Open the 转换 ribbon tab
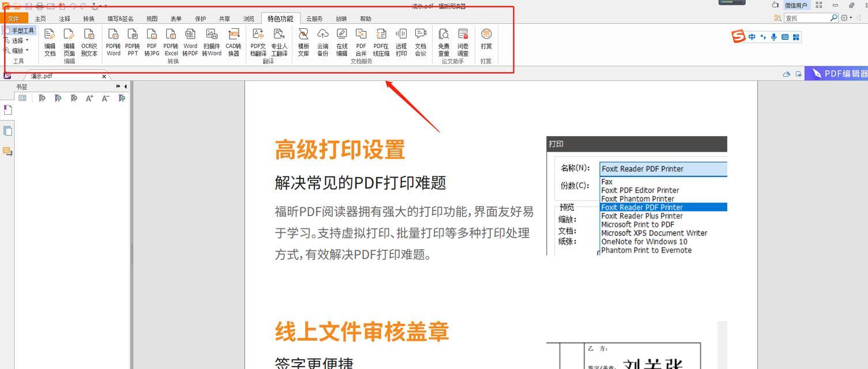Image resolution: width=868 pixels, height=369 pixels. [89, 18]
